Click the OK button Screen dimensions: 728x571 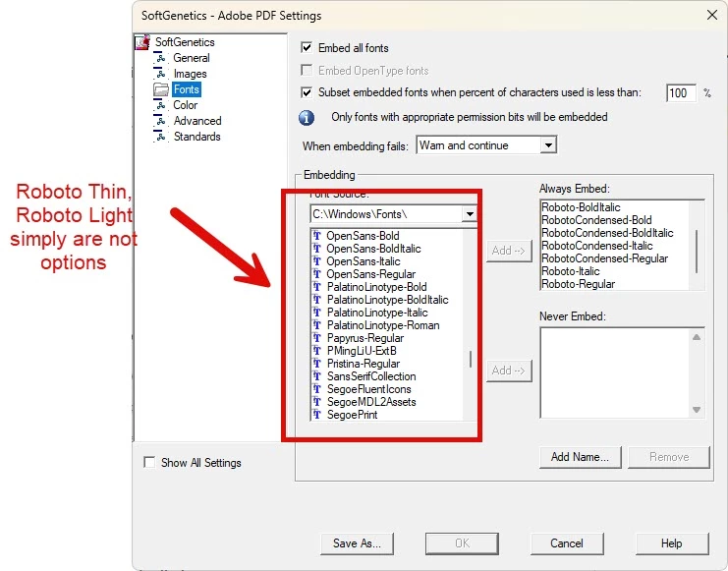[x=462, y=543]
